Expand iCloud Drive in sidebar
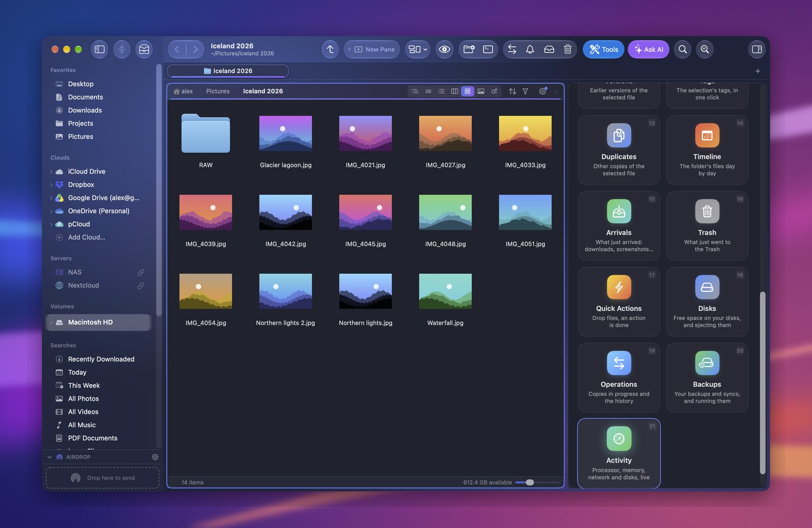 (x=51, y=172)
